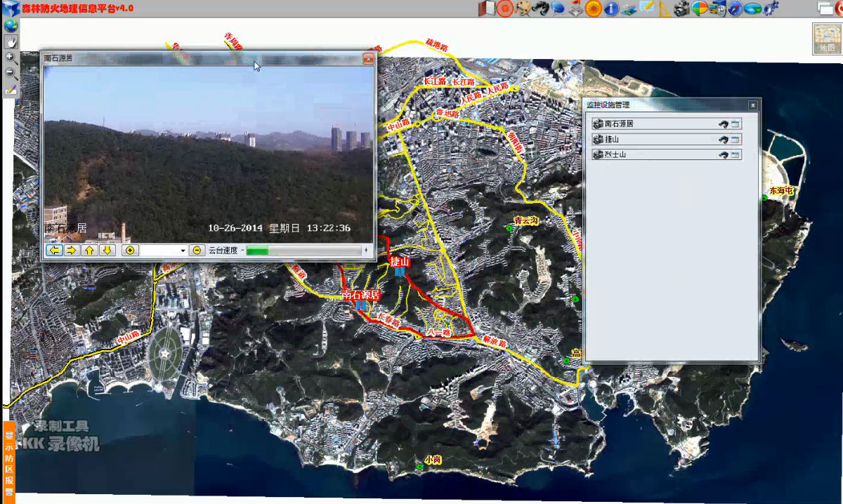Open the dropdown in camera control bar
The width and height of the screenshot is (843, 504).
tap(183, 251)
